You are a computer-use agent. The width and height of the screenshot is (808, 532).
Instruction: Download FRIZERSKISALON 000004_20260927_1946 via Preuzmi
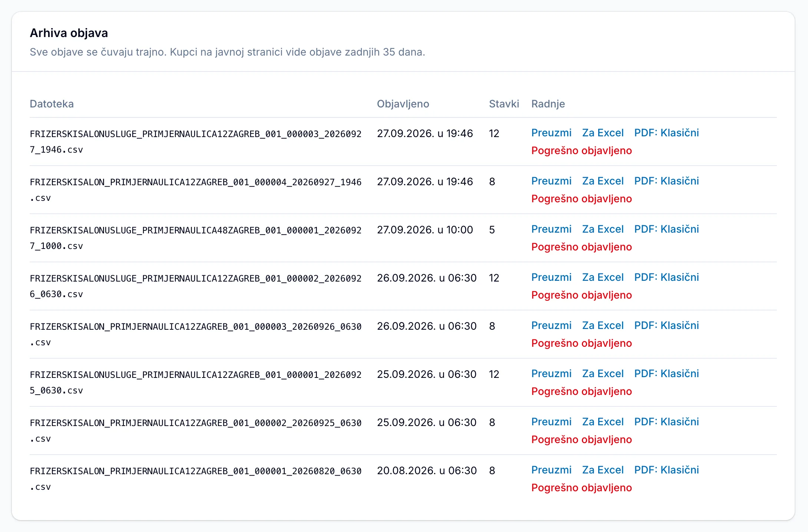pos(551,181)
